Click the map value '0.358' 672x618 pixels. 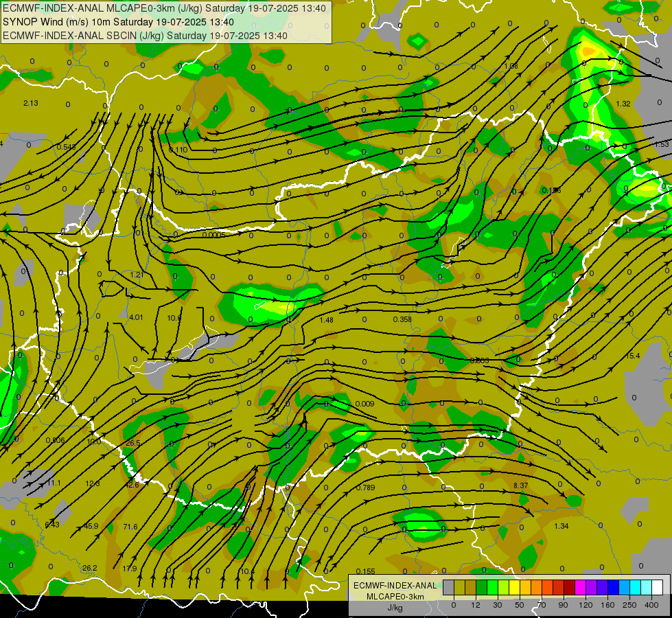(x=402, y=319)
